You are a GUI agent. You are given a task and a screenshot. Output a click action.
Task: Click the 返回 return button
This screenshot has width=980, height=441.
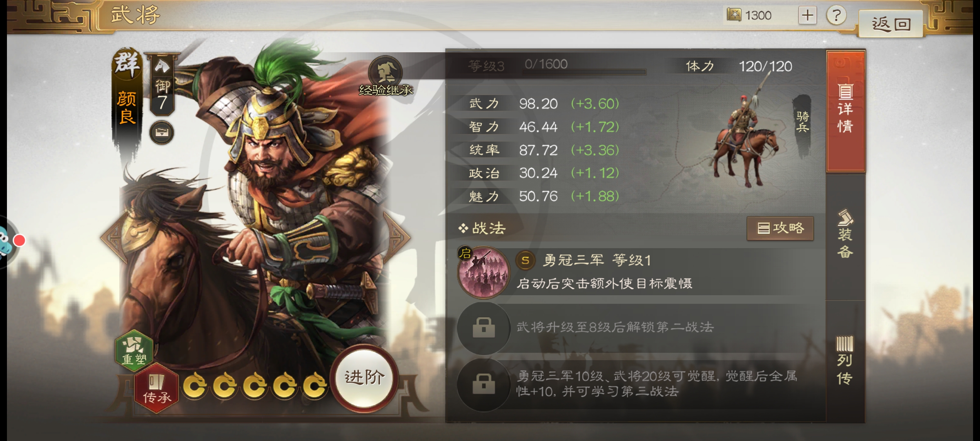click(x=891, y=24)
